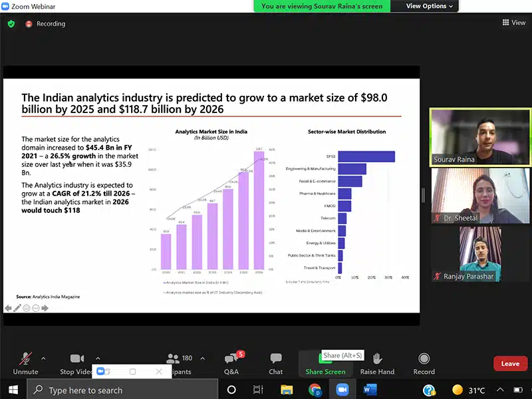This screenshot has width=532, height=399.
Task: Open the Chat panel
Action: point(276,359)
